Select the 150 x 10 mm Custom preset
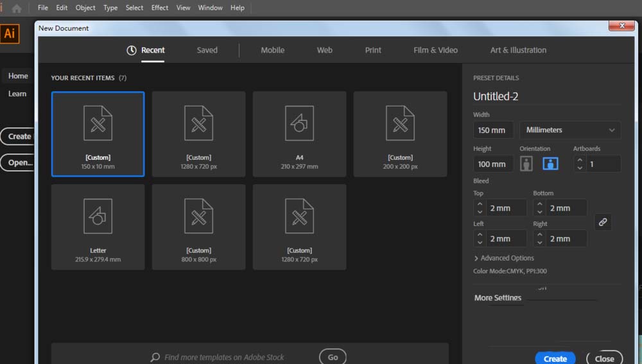The height and width of the screenshot is (364, 642). pos(98,134)
